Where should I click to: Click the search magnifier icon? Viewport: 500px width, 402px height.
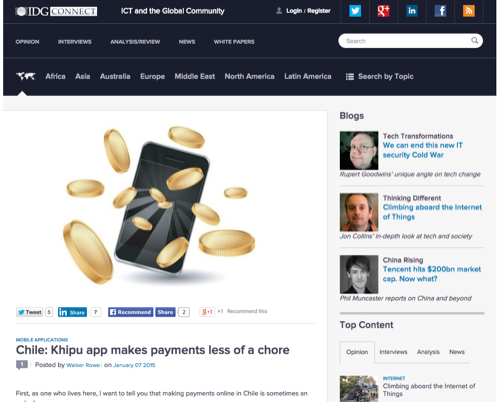474,41
